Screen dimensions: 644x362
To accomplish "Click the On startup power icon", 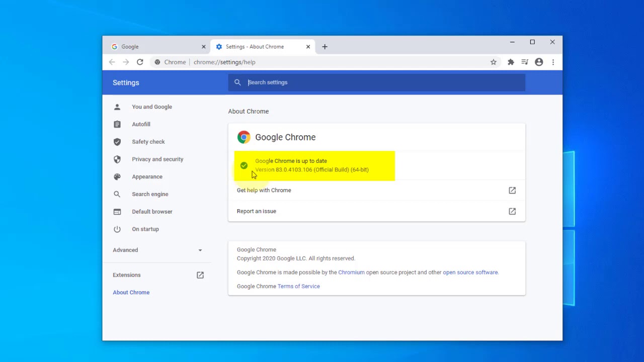I will (117, 229).
